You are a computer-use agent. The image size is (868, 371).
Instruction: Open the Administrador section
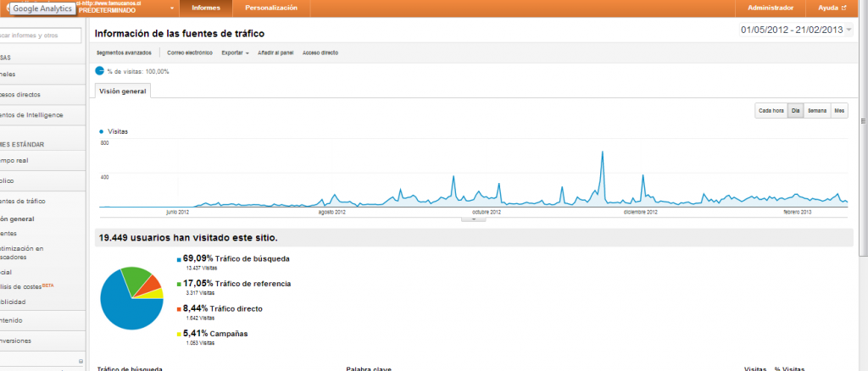pos(770,8)
